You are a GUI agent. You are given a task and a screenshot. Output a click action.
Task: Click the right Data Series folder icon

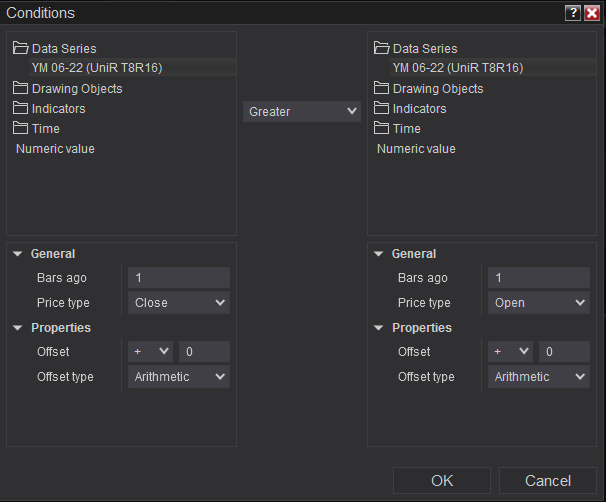point(381,48)
